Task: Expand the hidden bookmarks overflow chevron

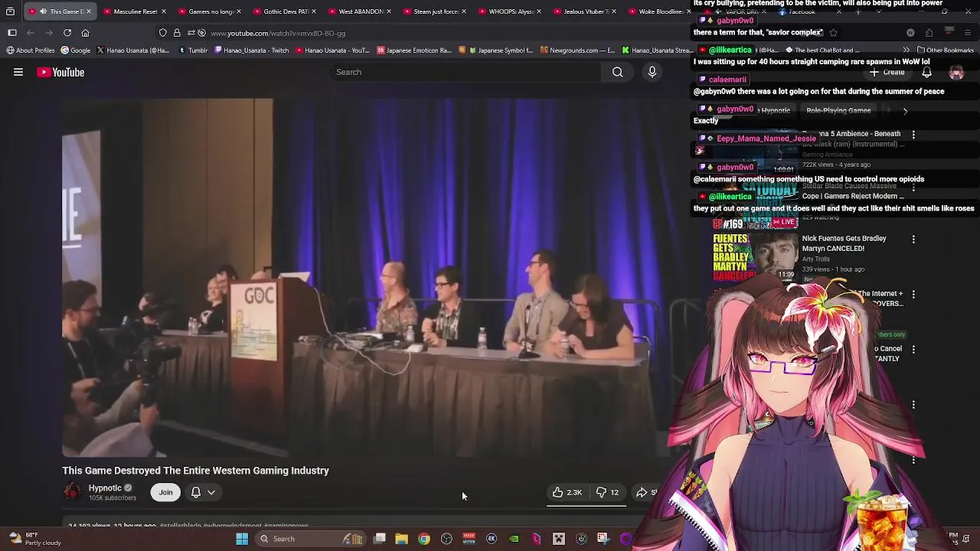Action: (907, 51)
